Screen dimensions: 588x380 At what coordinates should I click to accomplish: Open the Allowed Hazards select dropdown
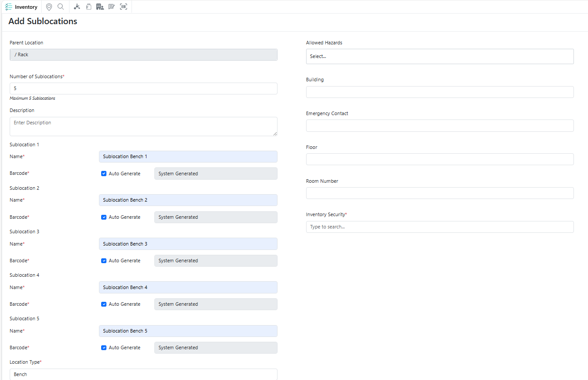tap(439, 56)
